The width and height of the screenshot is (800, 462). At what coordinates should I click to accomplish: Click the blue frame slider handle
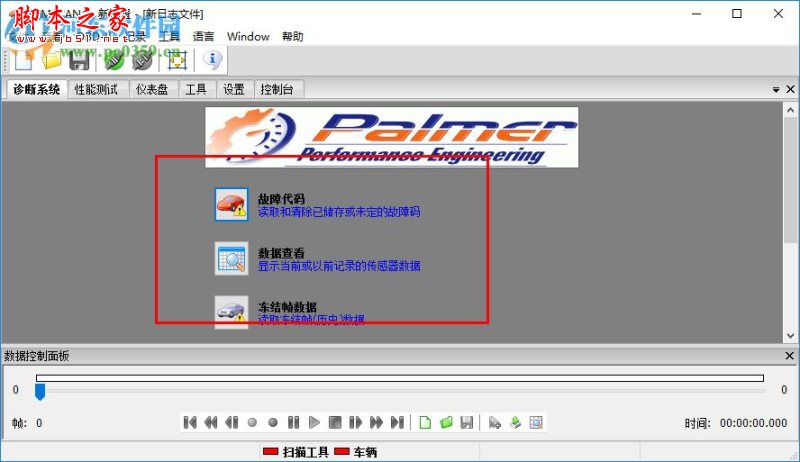40,392
